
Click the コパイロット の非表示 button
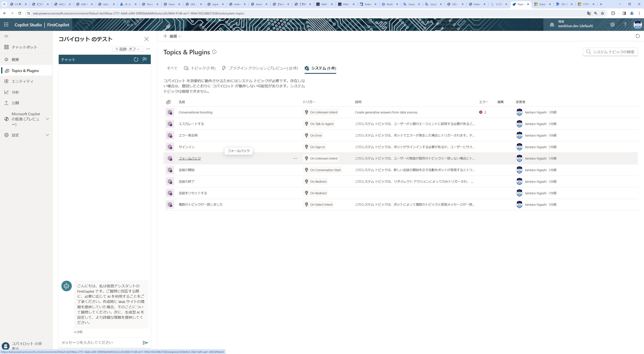pyautogui.click(x=22, y=346)
